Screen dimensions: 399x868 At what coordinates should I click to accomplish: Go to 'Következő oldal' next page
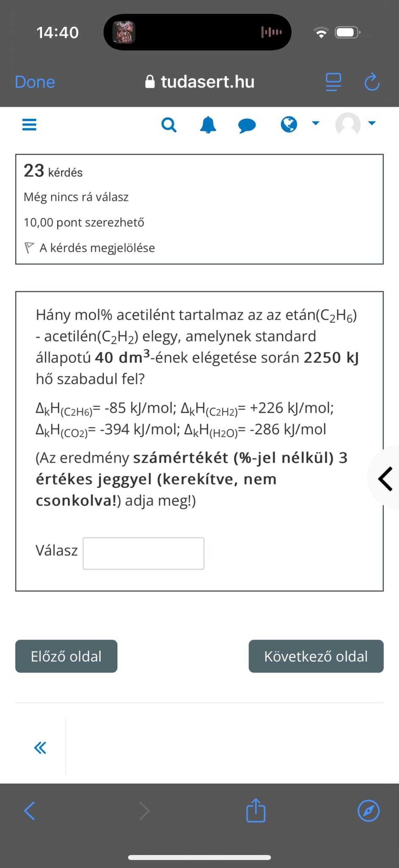click(x=316, y=656)
